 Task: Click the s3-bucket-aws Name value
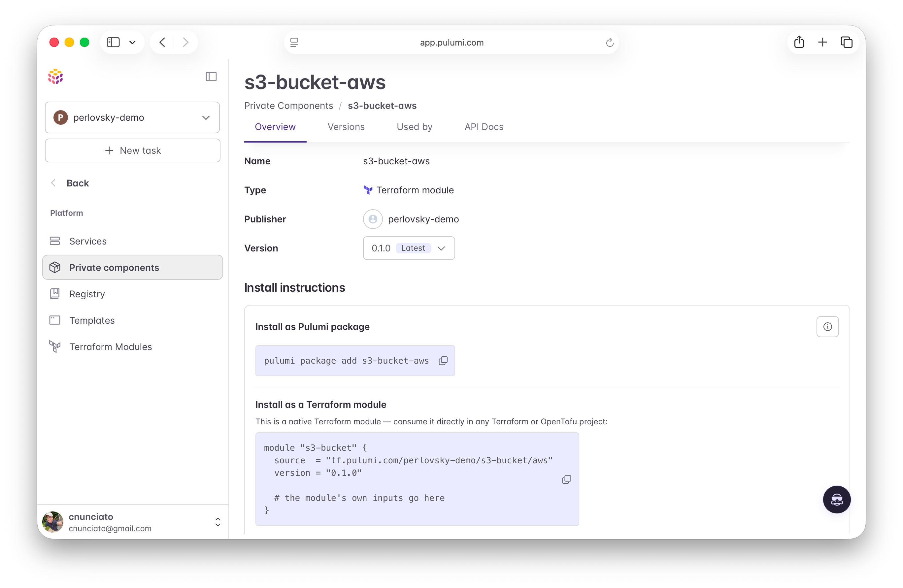(x=396, y=161)
